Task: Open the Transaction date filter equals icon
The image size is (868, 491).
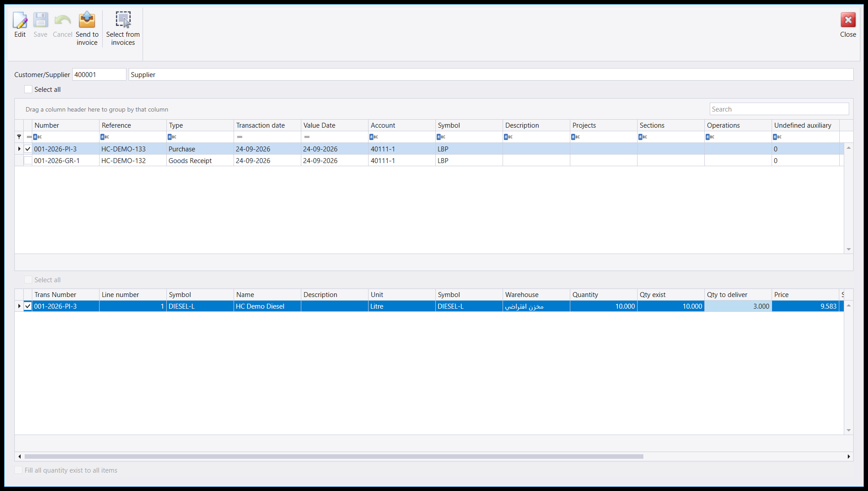Action: [x=239, y=137]
